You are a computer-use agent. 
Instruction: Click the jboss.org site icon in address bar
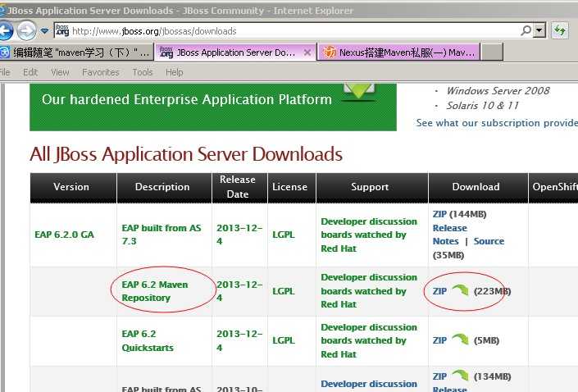coord(62,30)
